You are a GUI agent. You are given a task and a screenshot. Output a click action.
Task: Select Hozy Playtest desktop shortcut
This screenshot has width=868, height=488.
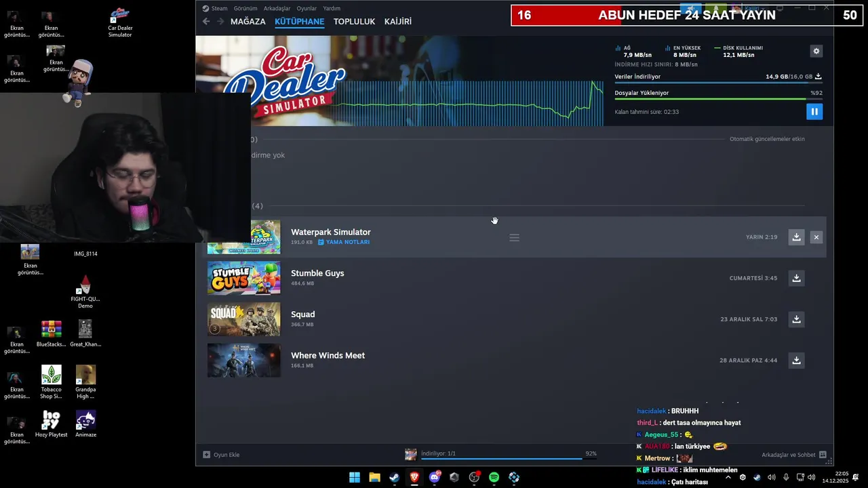click(52, 424)
